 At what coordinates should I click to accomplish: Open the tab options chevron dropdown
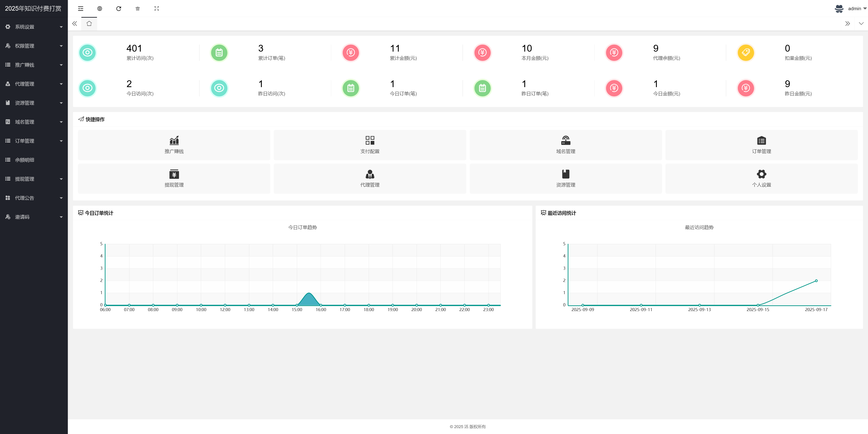coord(861,24)
